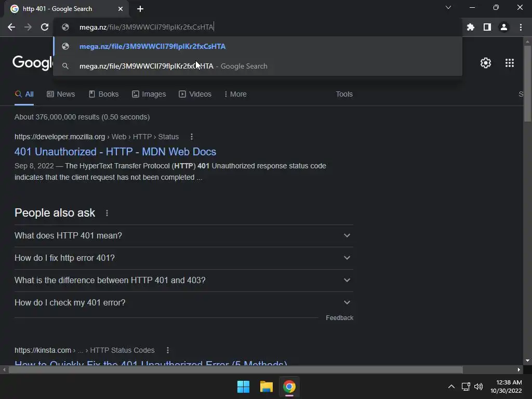The image size is (532, 399).
Task: Click the horizontal scrollbar right arrow
Action: pos(519,369)
